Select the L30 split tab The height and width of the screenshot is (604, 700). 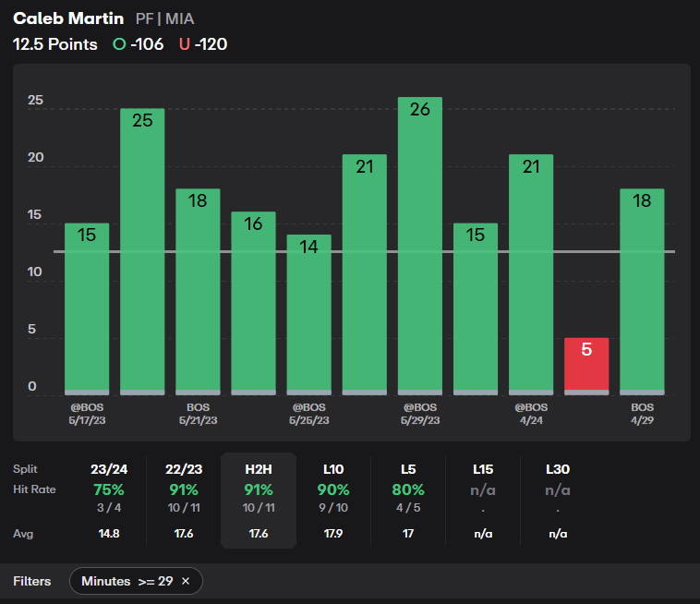click(558, 469)
